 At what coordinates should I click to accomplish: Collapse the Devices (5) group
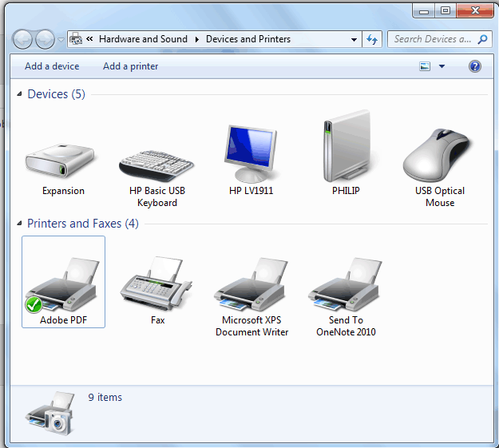point(19,94)
